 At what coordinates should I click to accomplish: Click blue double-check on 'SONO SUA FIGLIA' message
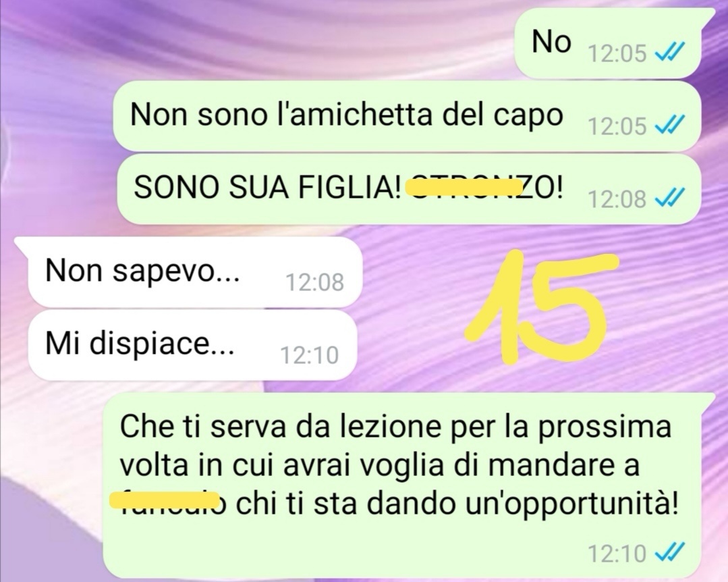669,199
